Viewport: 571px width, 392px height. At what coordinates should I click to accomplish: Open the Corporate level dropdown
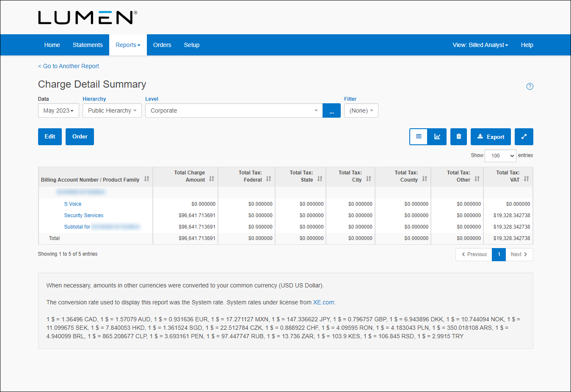point(234,110)
